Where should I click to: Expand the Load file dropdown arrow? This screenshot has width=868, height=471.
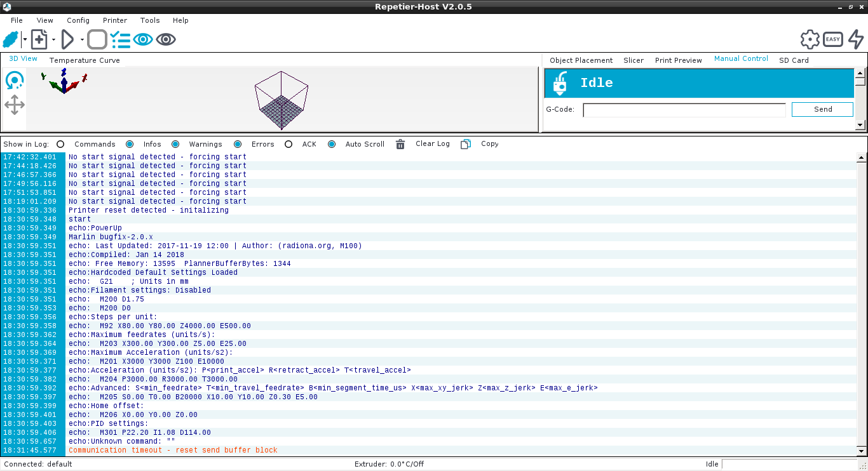click(x=53, y=40)
